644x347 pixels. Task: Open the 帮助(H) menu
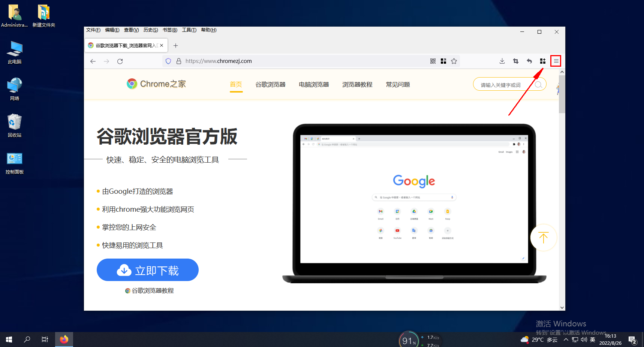click(x=209, y=30)
